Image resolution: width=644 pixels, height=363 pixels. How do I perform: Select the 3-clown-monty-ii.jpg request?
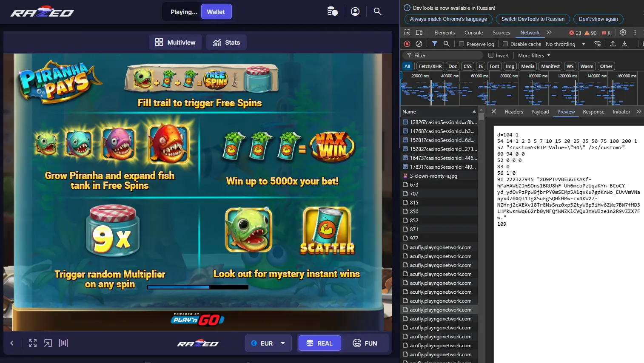439,176
